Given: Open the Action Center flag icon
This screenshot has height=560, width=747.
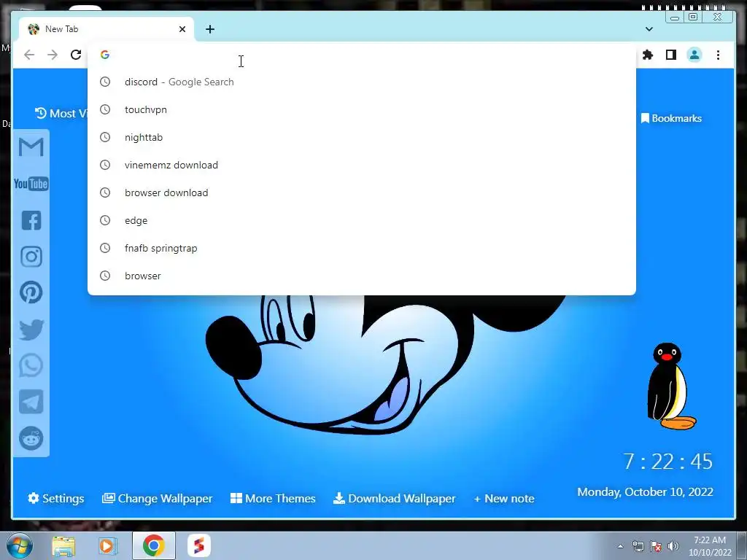Looking at the screenshot, I should (x=656, y=546).
